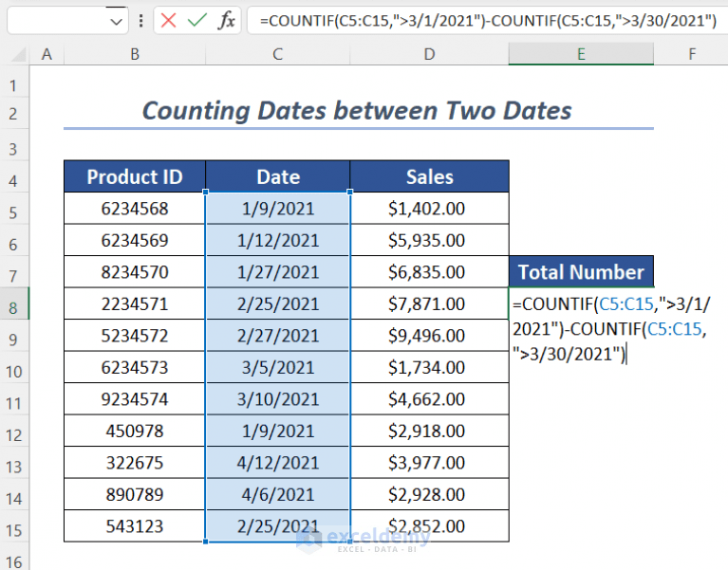This screenshot has height=570, width=728.
Task: Select row 2 header
Action: coord(14,113)
